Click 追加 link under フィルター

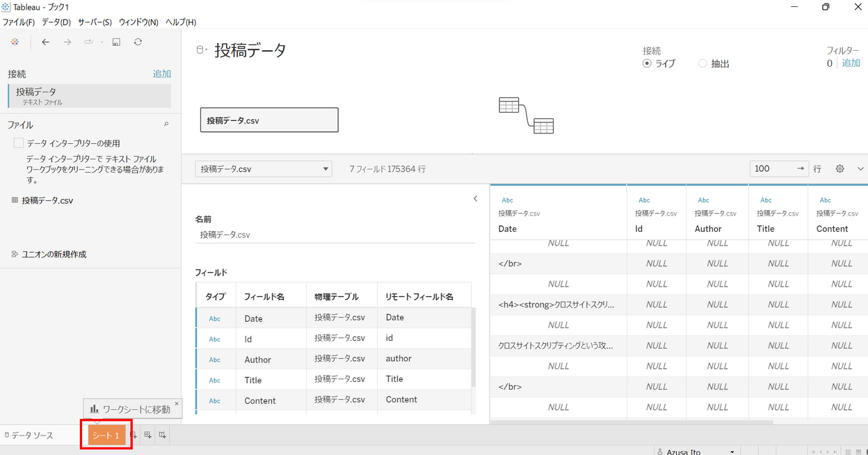[x=851, y=63]
